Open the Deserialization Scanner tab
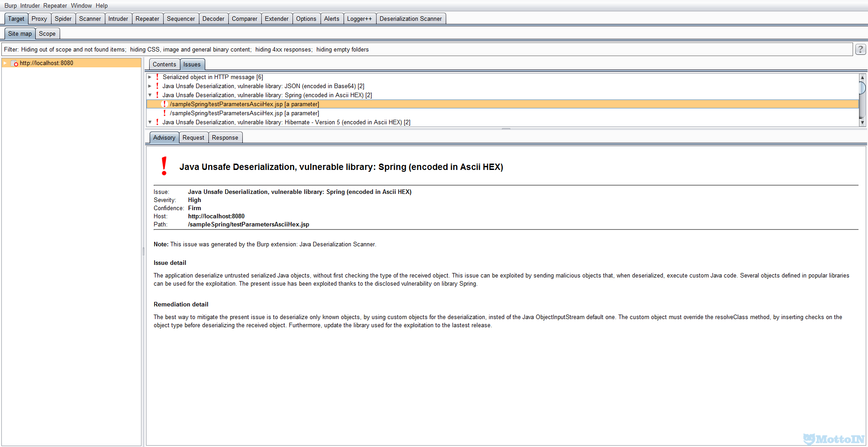The image size is (868, 447). pyautogui.click(x=410, y=19)
